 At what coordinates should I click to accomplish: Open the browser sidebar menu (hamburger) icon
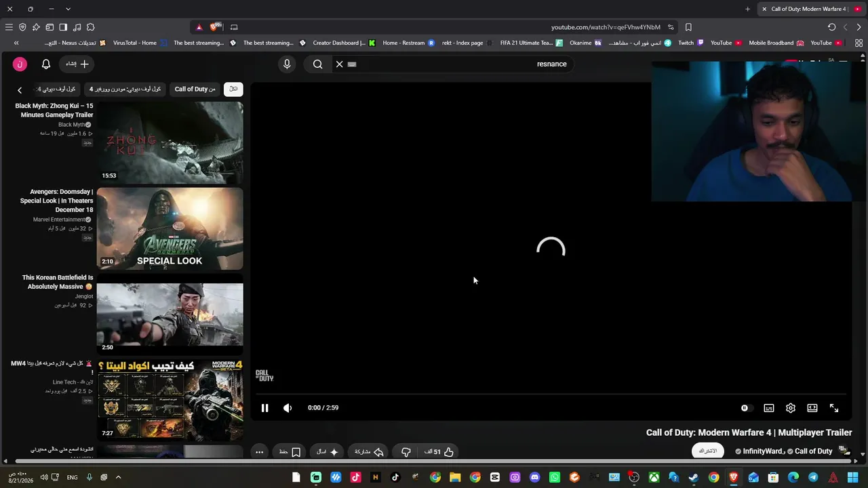[9, 27]
